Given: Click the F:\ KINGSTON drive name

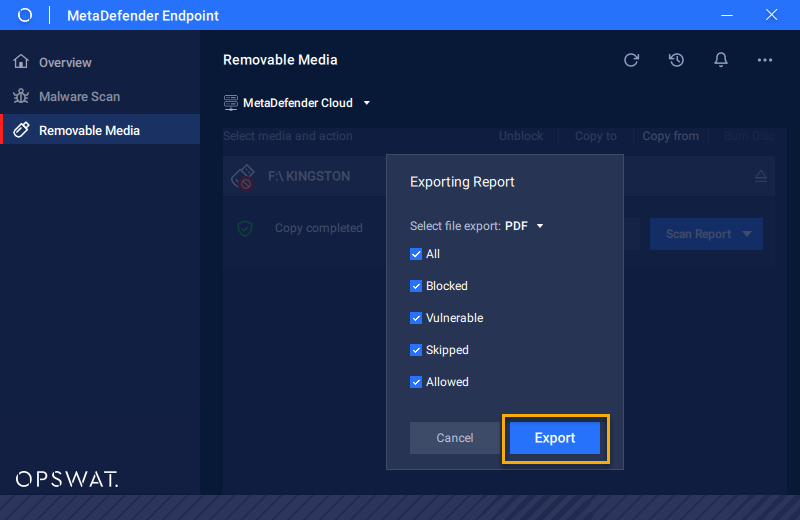Looking at the screenshot, I should point(309,176).
